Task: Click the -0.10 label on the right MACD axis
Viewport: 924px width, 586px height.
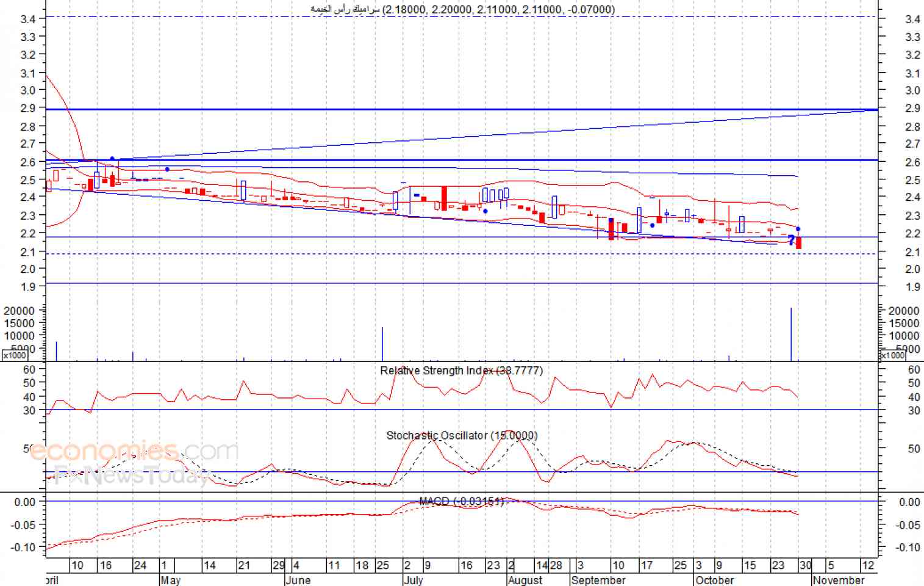Action: pos(909,548)
